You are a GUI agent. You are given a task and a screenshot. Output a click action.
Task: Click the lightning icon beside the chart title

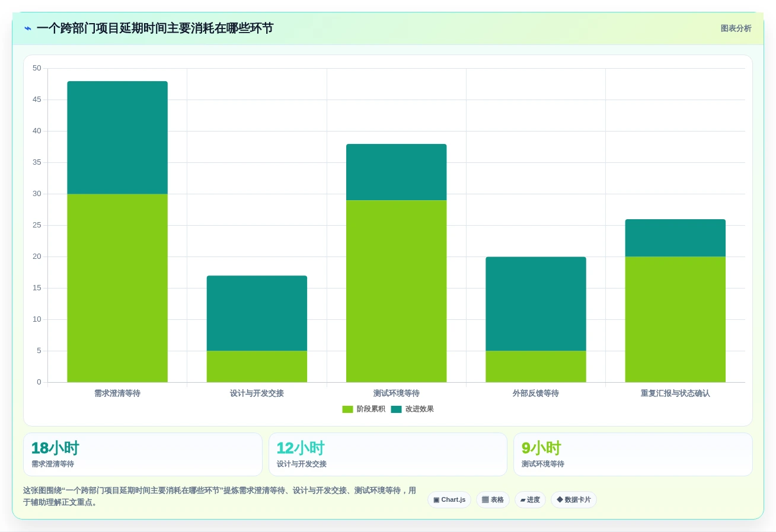(x=28, y=28)
